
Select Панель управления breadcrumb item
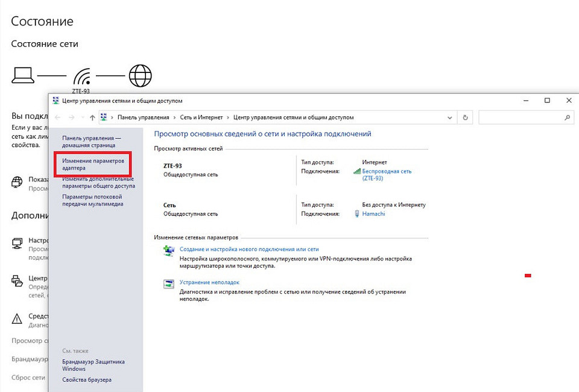[144, 118]
